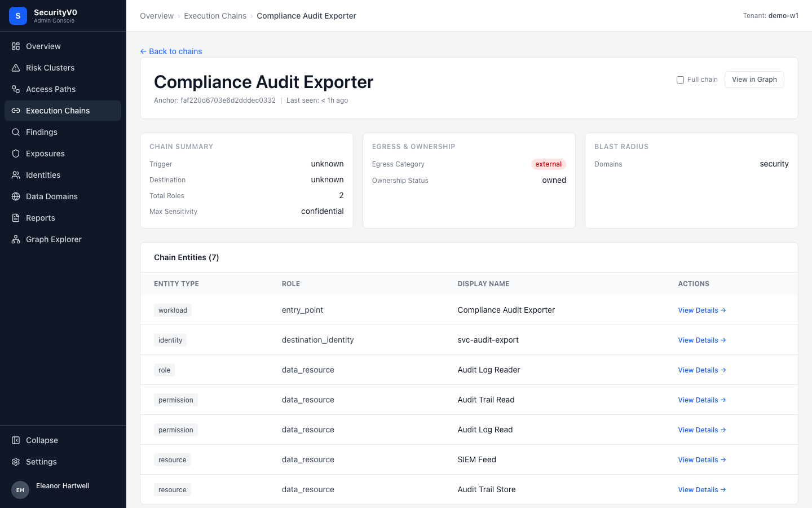
Task: Click the Settings gear icon
Action: pos(16,462)
